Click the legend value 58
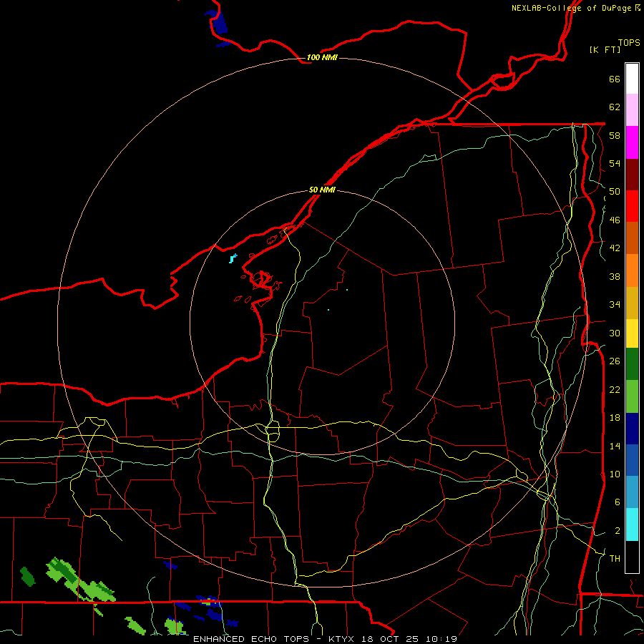Screen dimensions: 644x644 pyautogui.click(x=615, y=135)
